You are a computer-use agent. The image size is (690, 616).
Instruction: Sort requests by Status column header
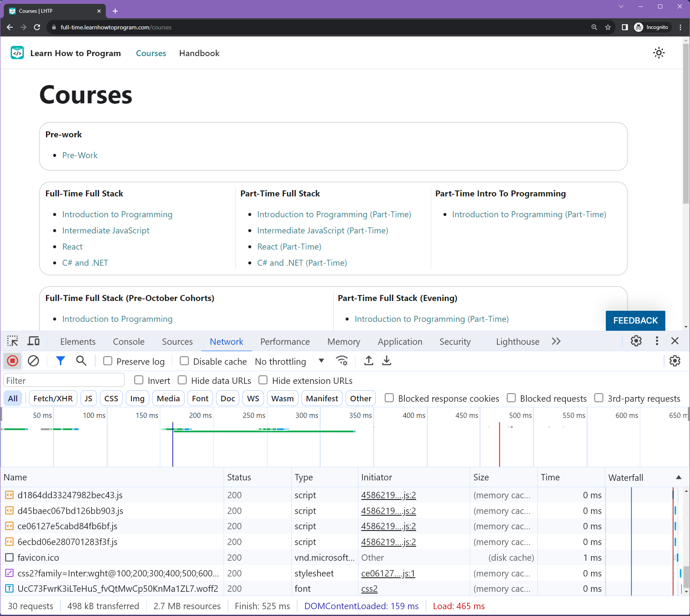[x=257, y=477]
